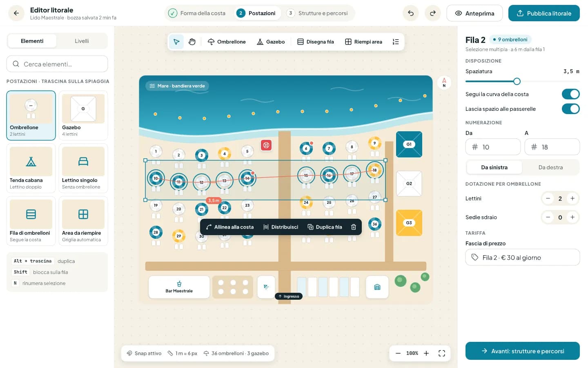Enter fullscreen view of the canvas

point(442,353)
